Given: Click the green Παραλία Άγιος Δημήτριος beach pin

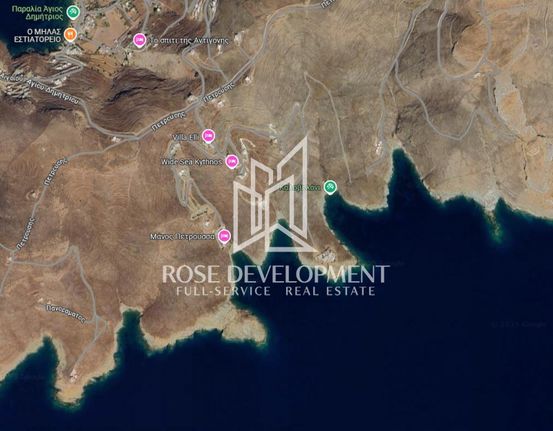Looking at the screenshot, I should 73,12.
